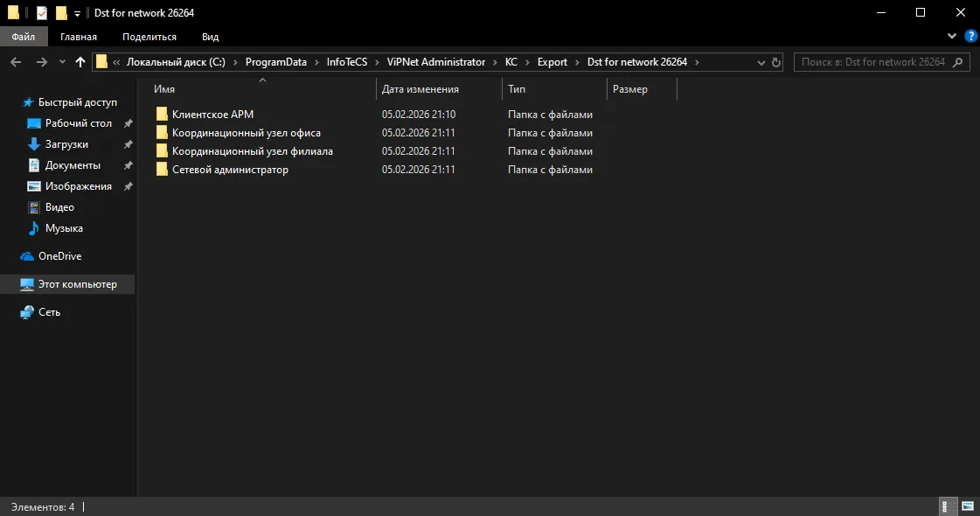The image size is (980, 516).
Task: Expand chevron after Dst for network 26264 breadcrumb
Action: [697, 62]
